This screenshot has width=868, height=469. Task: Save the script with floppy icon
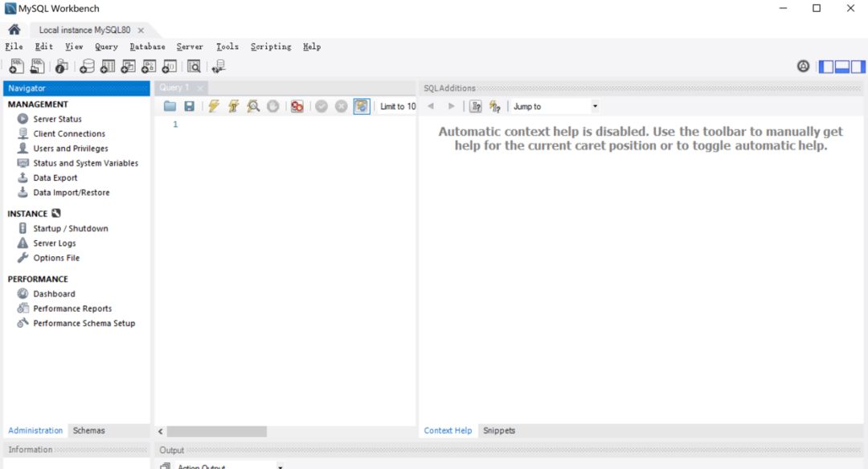pos(190,106)
